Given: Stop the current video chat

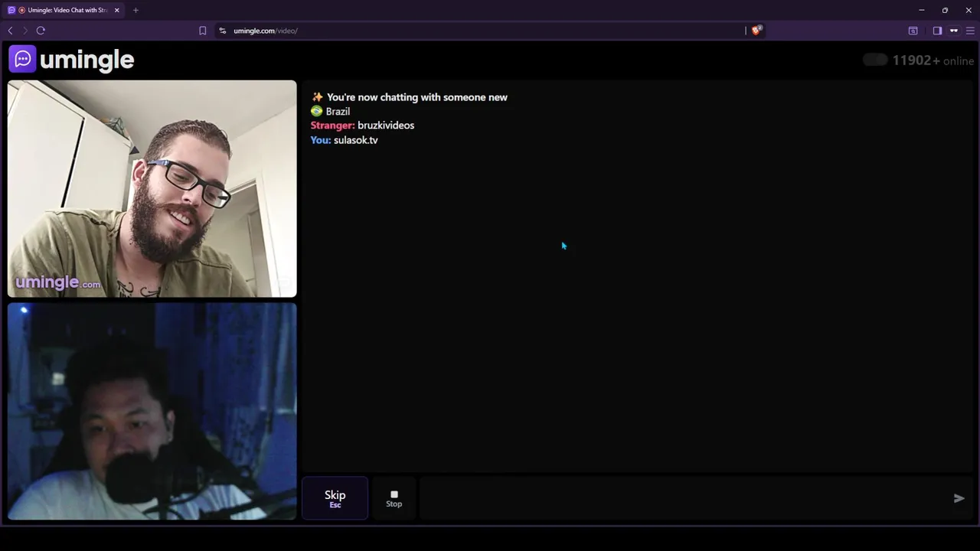Looking at the screenshot, I should point(394,498).
